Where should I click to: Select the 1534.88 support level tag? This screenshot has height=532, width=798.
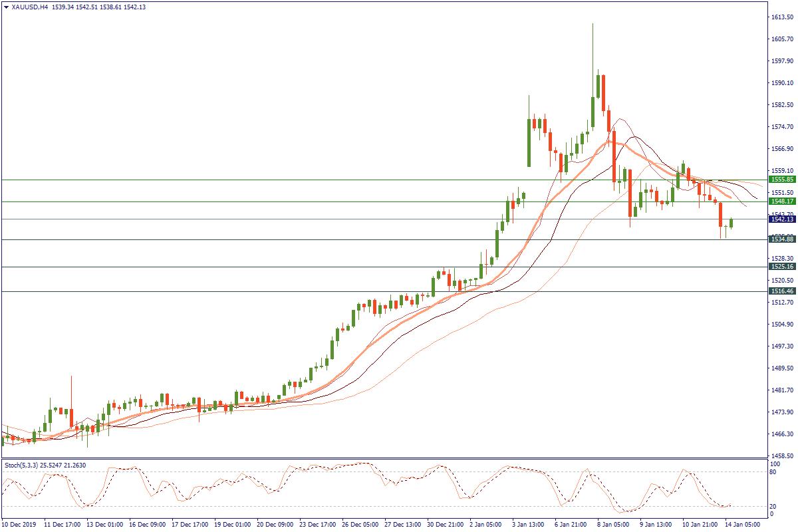(781, 239)
